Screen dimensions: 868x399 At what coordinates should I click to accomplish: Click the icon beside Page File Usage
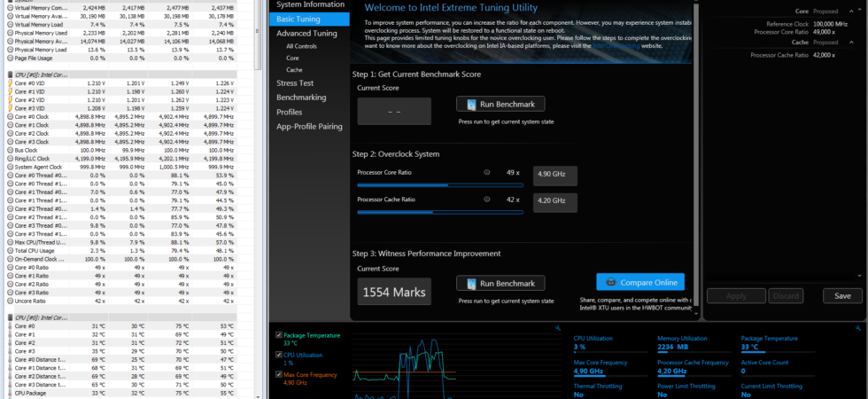(x=10, y=59)
